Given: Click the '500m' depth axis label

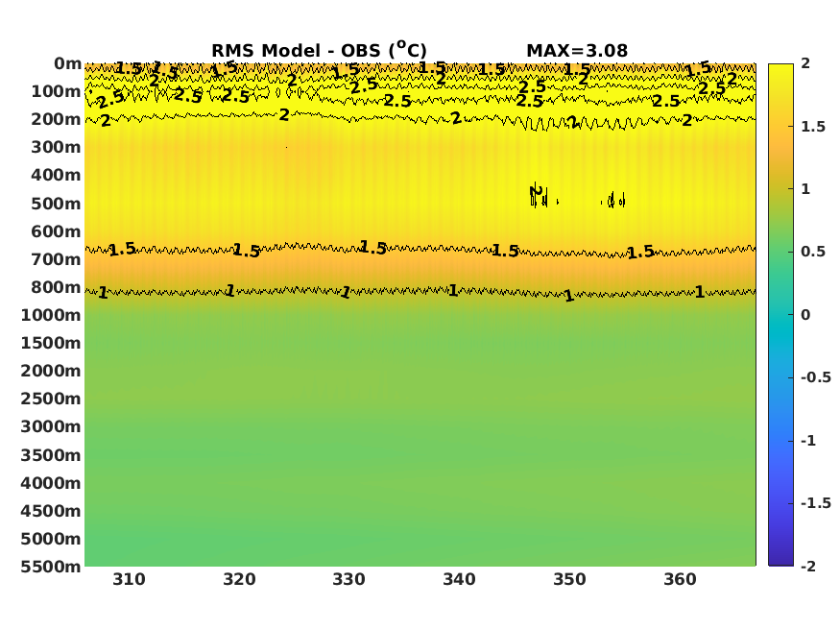Looking at the screenshot, I should [56, 204].
